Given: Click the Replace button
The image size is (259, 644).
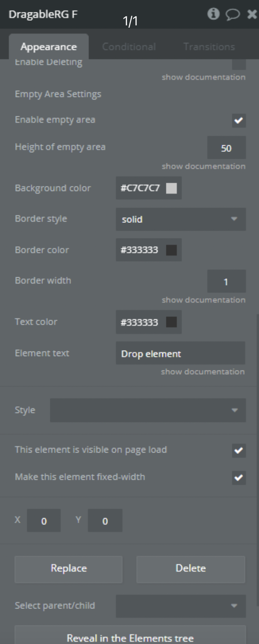Looking at the screenshot, I should point(69,569).
